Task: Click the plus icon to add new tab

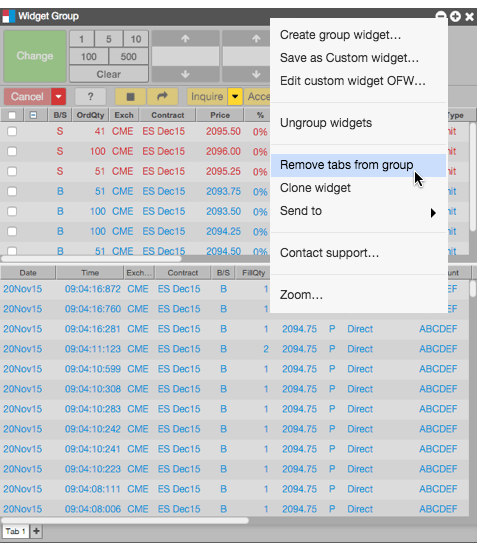Action: pyautogui.click(x=36, y=531)
